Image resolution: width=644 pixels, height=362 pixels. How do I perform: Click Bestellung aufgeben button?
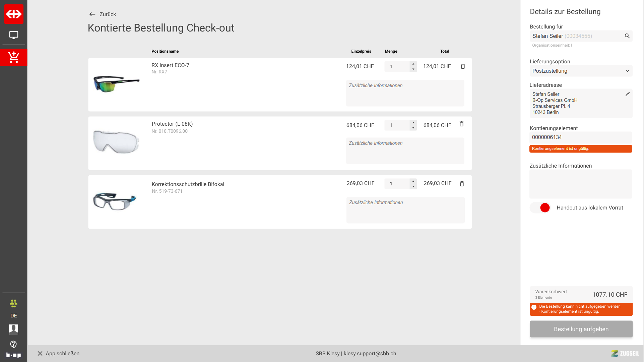581,329
